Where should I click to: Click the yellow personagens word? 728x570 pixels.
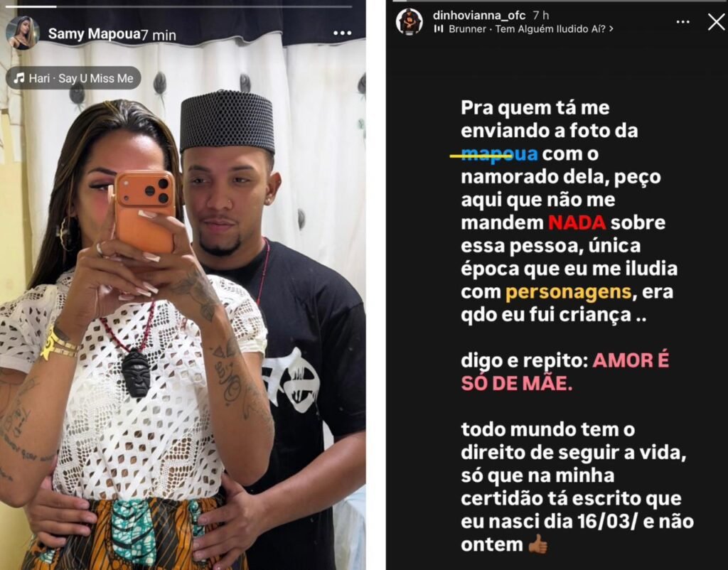tap(568, 292)
